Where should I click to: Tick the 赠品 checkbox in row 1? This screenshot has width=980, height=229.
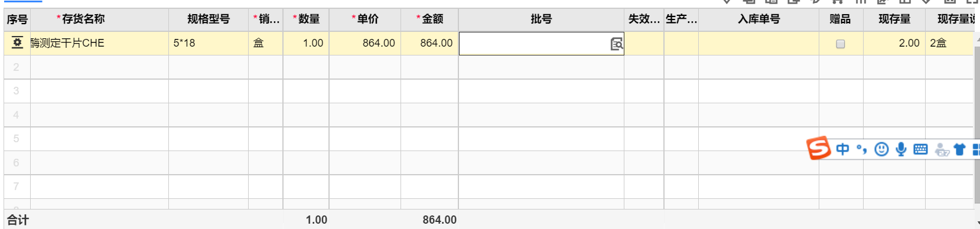[841, 44]
